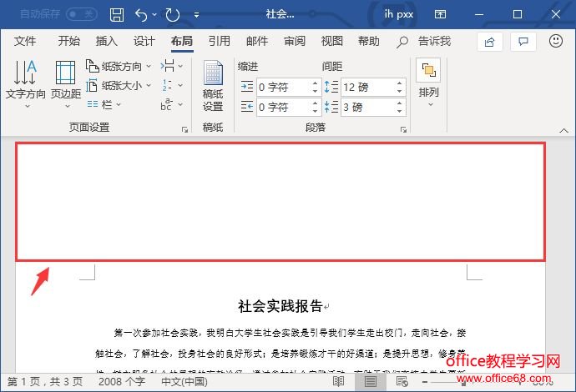
Task: Click the Save icon in title bar
Action: tap(117, 15)
